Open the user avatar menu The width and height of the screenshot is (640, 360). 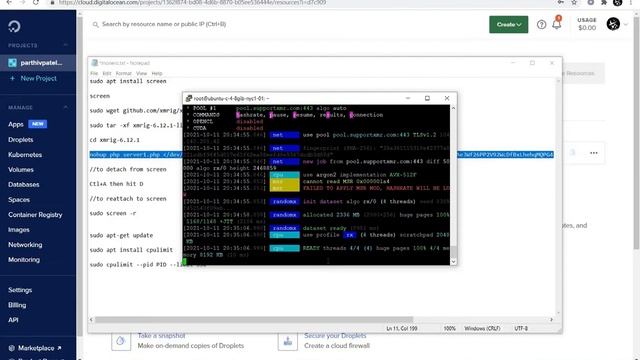(613, 24)
